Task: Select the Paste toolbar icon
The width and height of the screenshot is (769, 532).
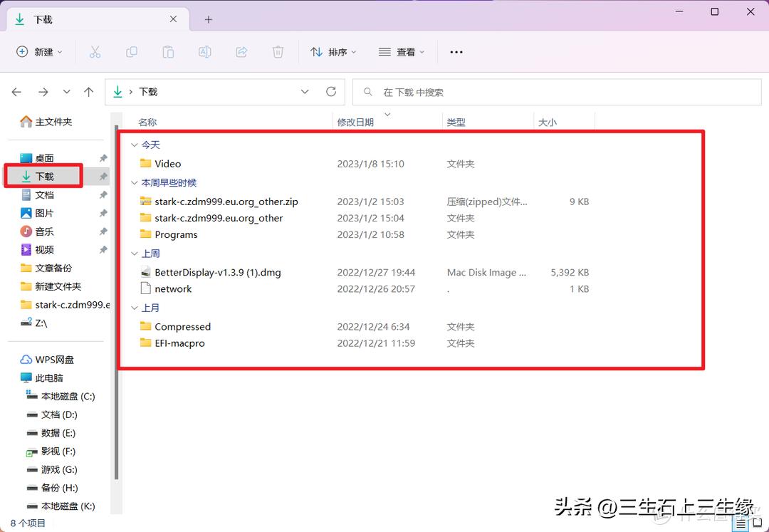Action: coord(168,51)
